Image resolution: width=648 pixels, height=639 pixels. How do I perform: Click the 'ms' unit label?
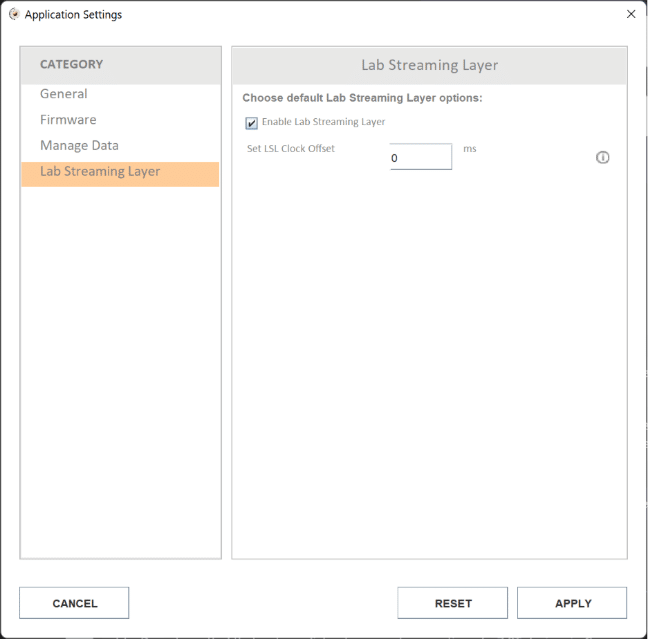(470, 149)
